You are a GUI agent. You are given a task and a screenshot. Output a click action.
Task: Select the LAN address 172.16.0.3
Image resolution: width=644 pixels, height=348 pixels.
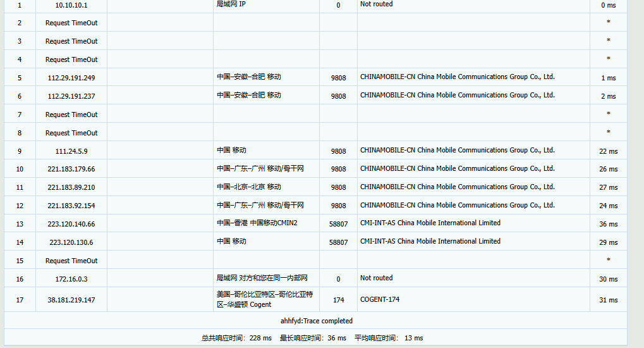click(71, 279)
